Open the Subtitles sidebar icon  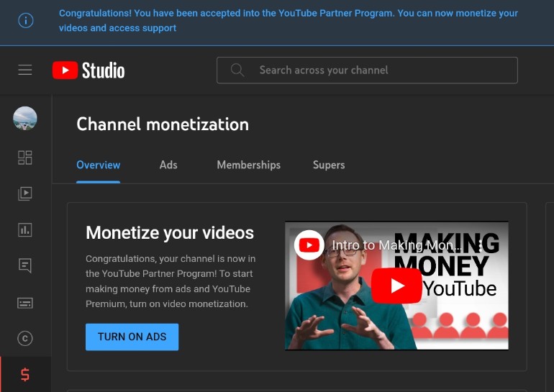(25, 303)
